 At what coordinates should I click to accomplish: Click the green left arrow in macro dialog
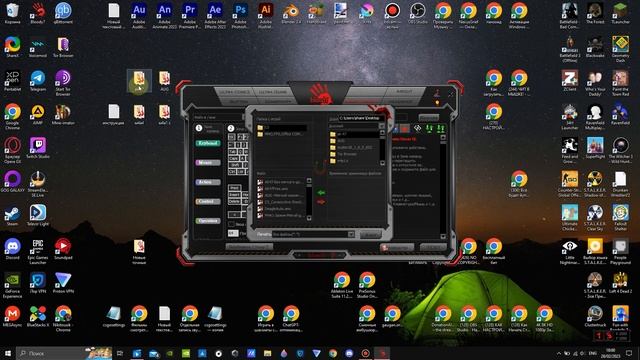321,192
